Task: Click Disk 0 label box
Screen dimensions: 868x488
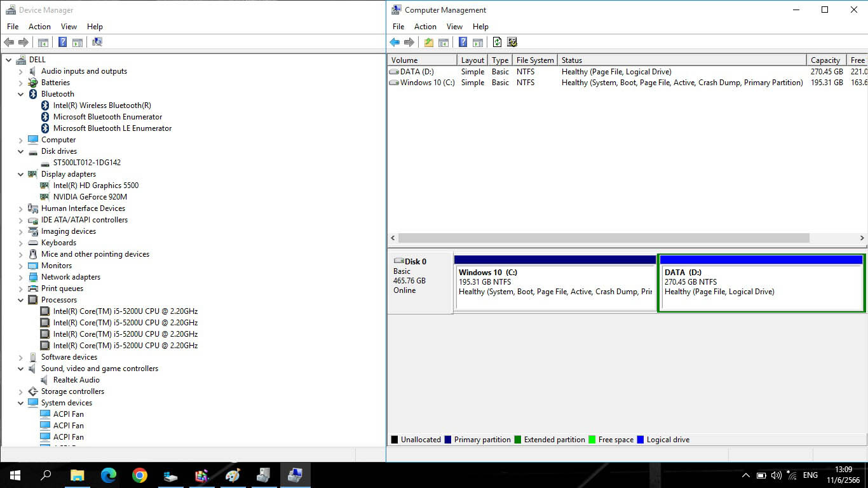Action: coord(420,283)
